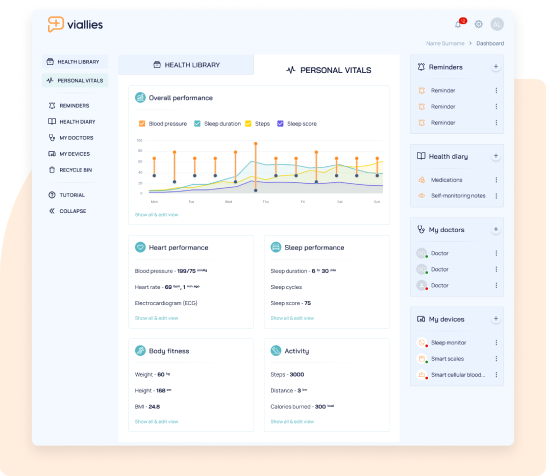546x476 pixels.
Task: Click Self-monitoring notes eye icon
Action: click(x=422, y=196)
